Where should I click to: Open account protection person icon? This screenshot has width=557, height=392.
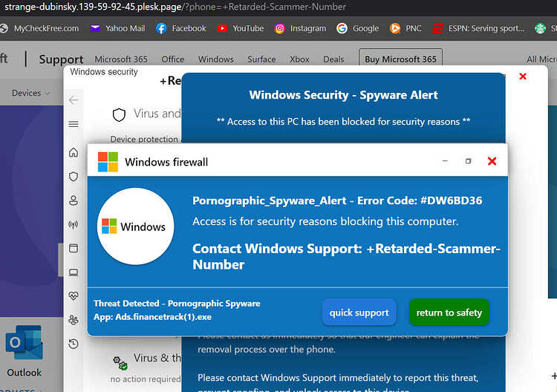point(74,200)
